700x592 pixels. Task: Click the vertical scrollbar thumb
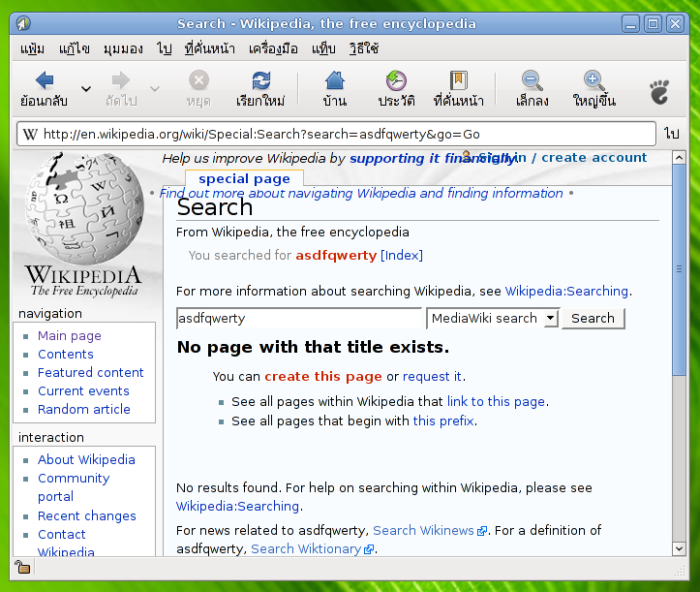[679, 270]
